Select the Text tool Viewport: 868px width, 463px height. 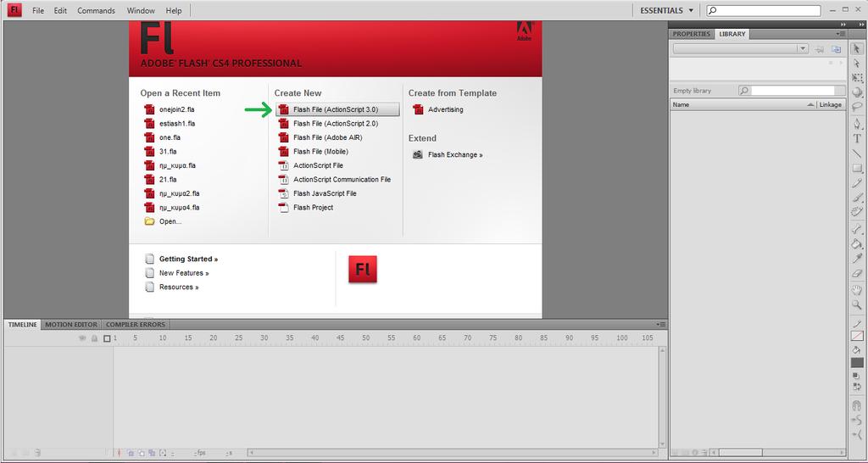coord(857,138)
